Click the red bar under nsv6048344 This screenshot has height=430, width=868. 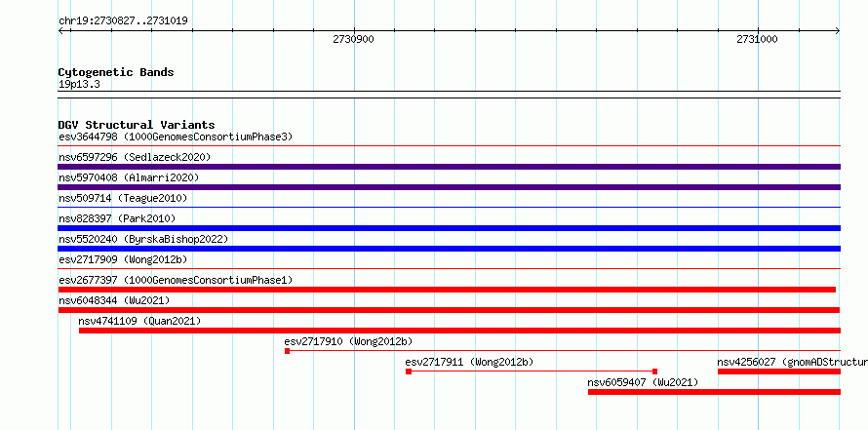point(449,310)
